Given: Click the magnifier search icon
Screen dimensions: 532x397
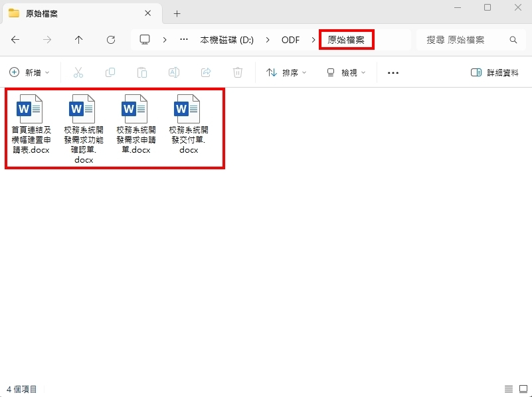Looking at the screenshot, I should [513, 40].
